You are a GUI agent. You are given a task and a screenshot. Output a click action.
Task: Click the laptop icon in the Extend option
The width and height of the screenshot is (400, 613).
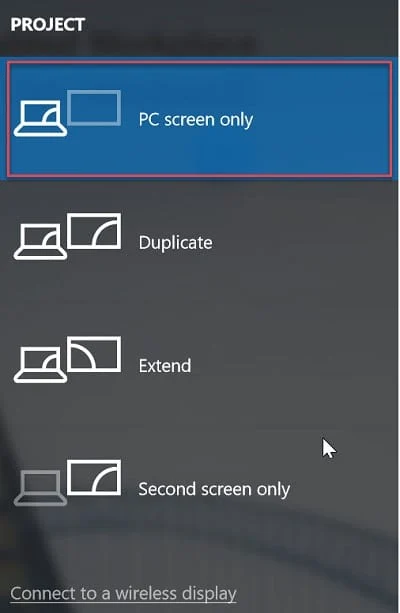(x=40, y=365)
